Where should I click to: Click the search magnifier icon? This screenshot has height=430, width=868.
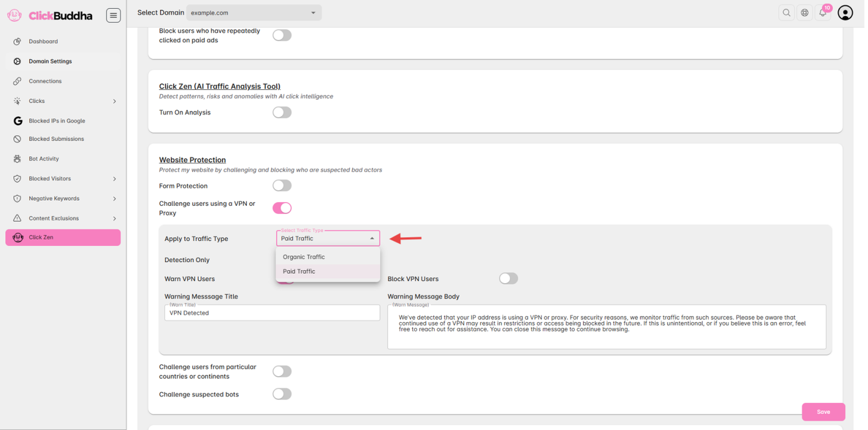(x=786, y=13)
